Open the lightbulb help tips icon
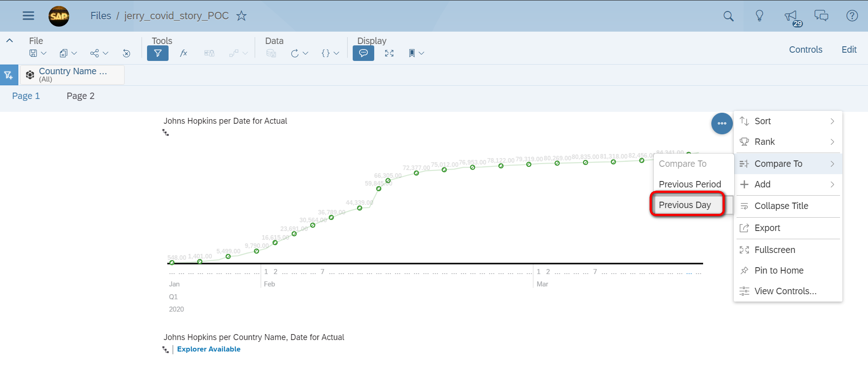 point(759,16)
